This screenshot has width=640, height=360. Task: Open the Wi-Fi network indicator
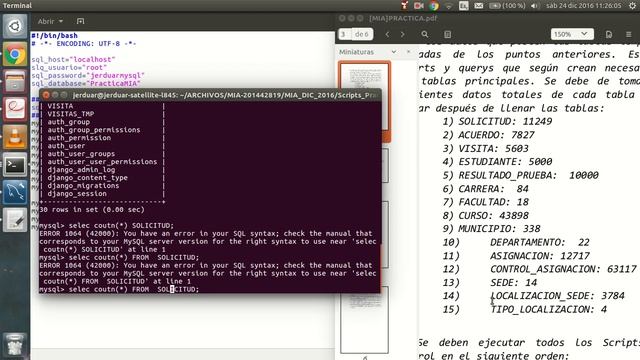coord(449,6)
